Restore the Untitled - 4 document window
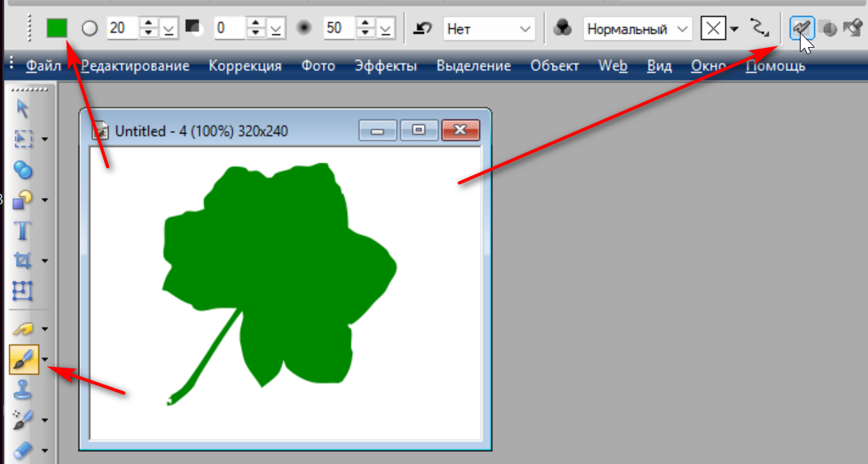The width and height of the screenshot is (868, 464). pyautogui.click(x=418, y=131)
